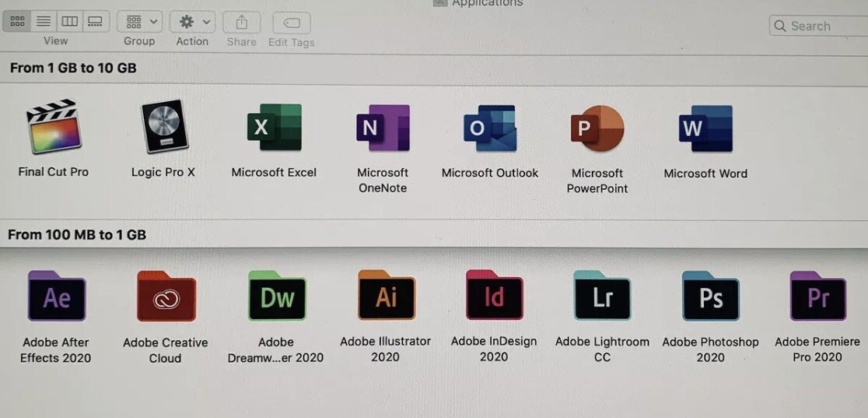The height and width of the screenshot is (418, 868).
Task: Select the Microsoft Excel icon
Action: click(x=274, y=128)
